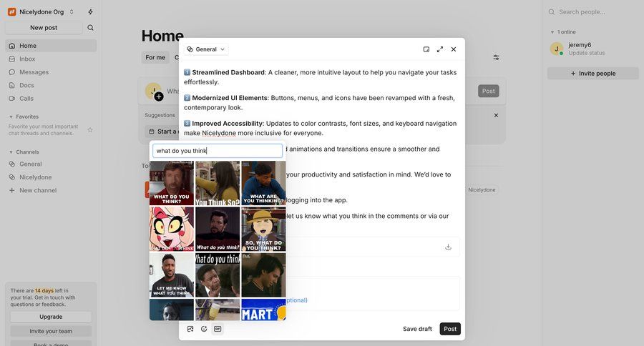644x346 pixels.
Task: Select the long-haired man GIF
Action: point(263,275)
